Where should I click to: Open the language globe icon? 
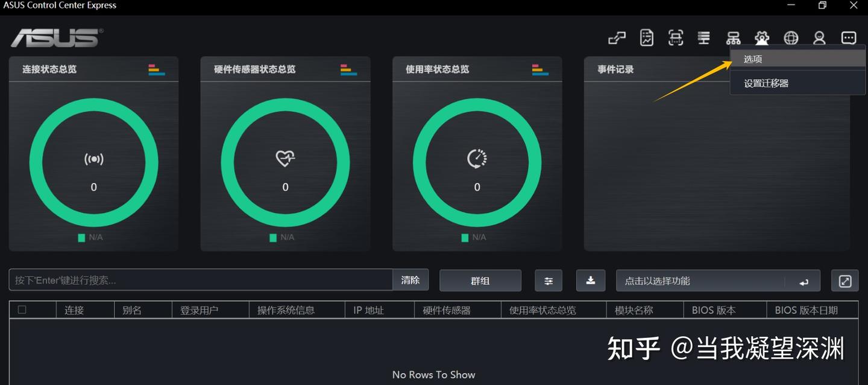(x=791, y=37)
